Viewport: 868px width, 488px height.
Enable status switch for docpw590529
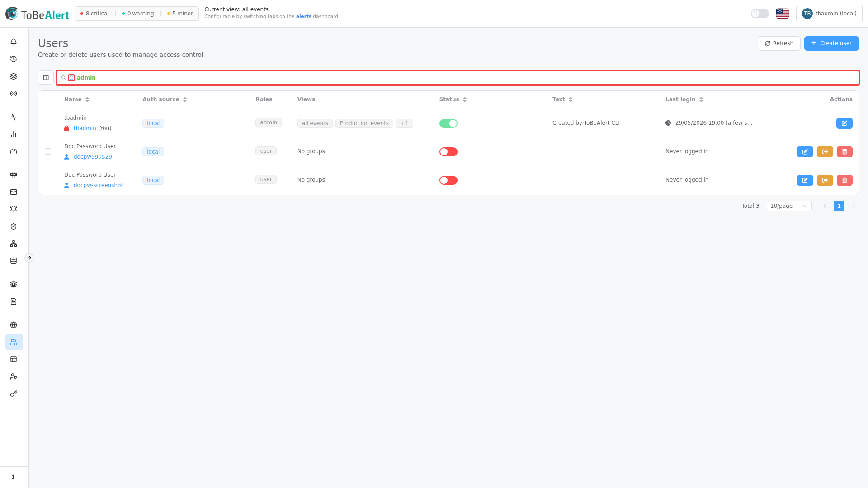[448, 152]
